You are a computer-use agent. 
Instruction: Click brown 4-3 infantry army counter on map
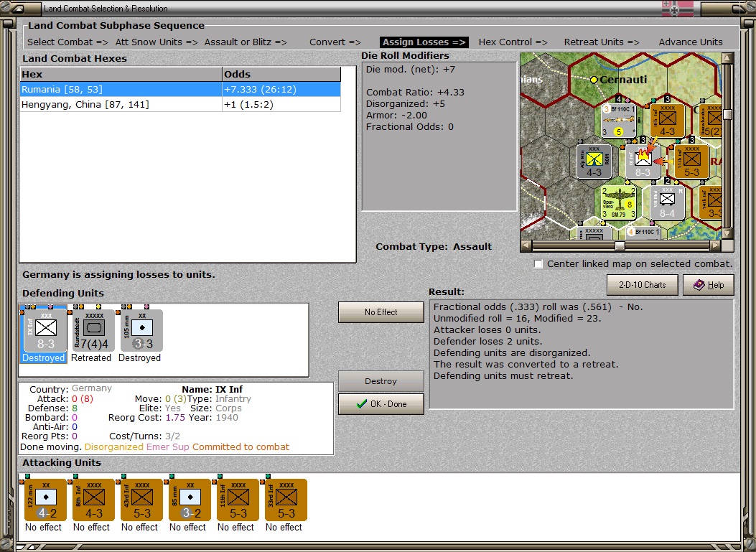(667, 121)
